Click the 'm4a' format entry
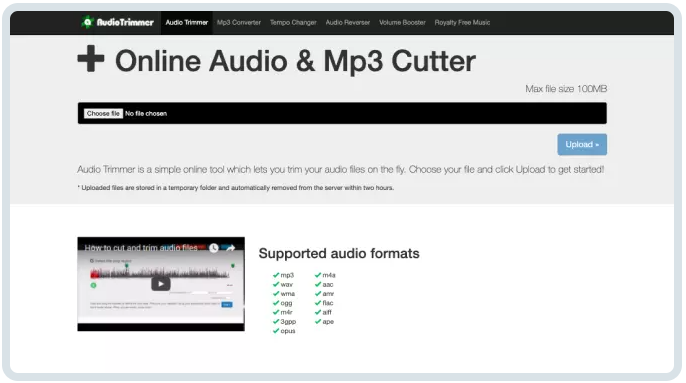The image size is (686, 383). point(325,275)
